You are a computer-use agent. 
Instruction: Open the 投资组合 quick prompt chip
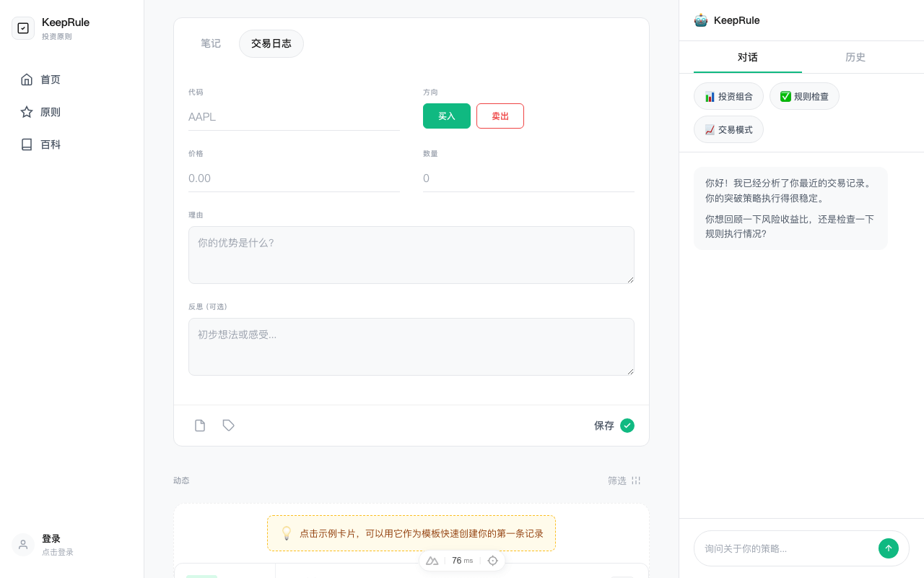728,96
